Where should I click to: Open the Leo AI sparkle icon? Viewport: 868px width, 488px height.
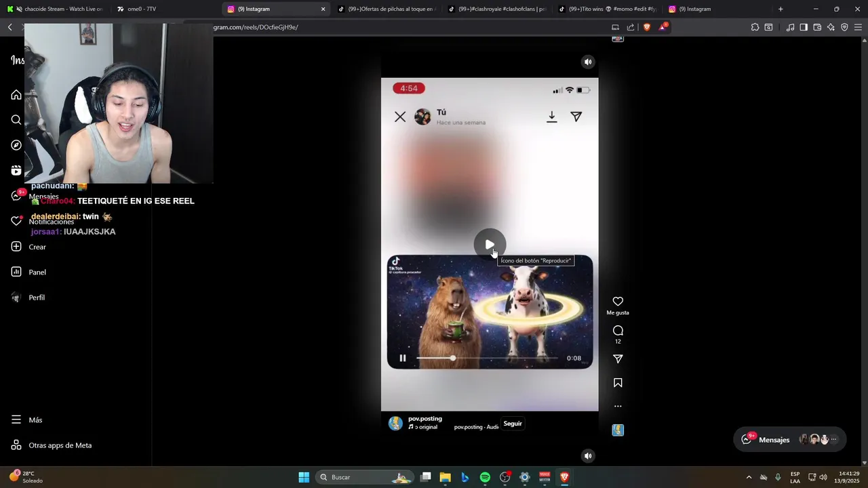pos(831,27)
